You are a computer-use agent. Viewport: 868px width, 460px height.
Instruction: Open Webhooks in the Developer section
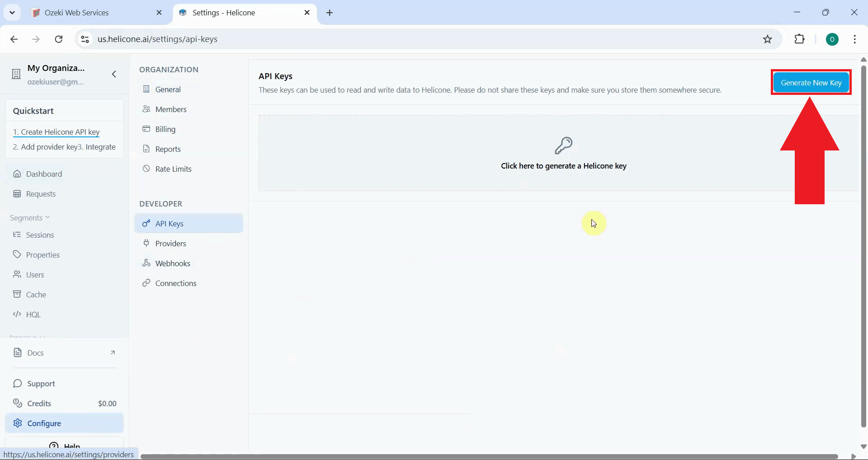(x=172, y=263)
